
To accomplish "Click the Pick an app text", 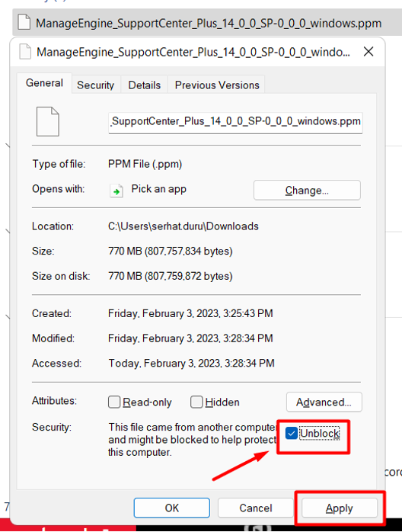I will [159, 189].
